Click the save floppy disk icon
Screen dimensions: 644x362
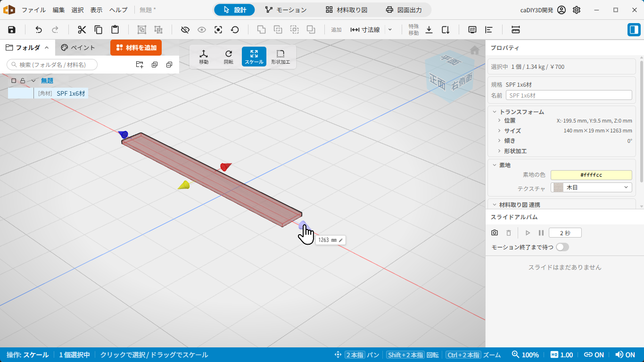point(12,30)
